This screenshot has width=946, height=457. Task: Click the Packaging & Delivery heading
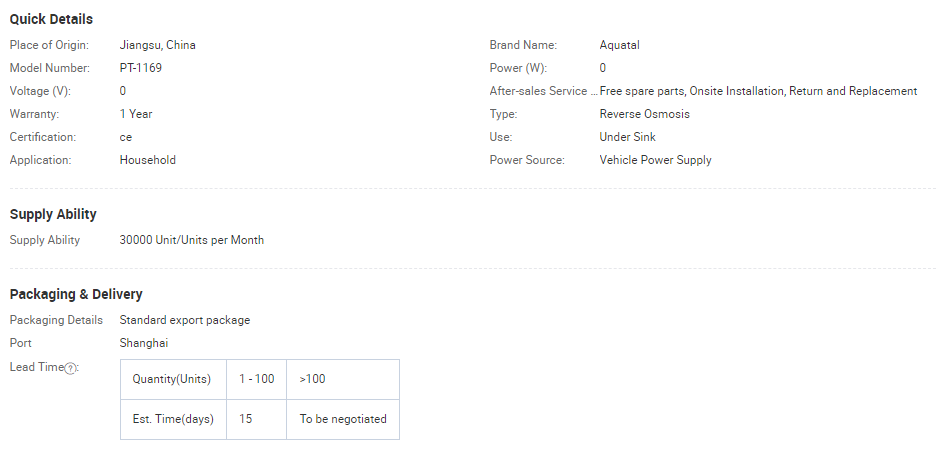tap(76, 294)
